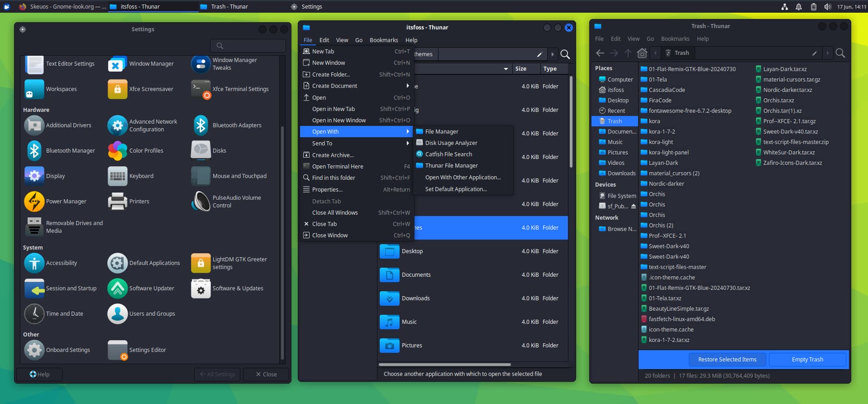Open Power Manager icon
This screenshot has height=404, width=868.
pos(34,202)
